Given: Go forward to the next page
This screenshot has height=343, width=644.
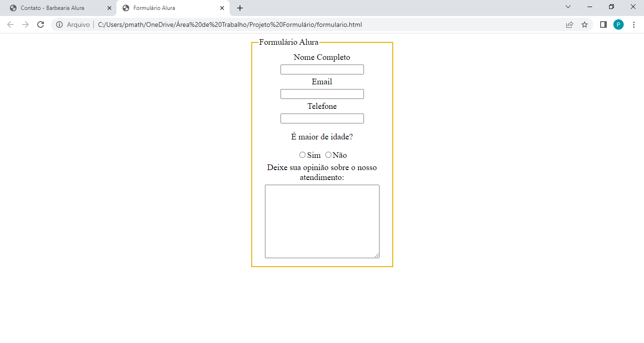Looking at the screenshot, I should pos(25,24).
